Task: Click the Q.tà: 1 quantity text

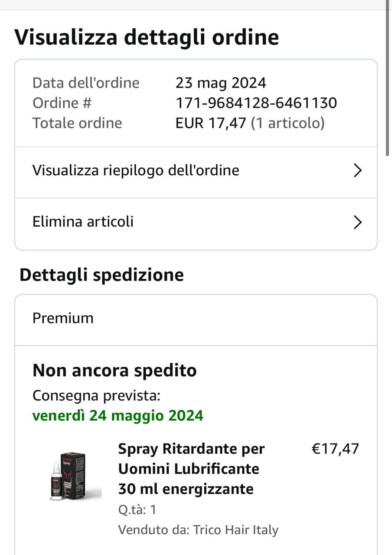Action: pos(137,509)
